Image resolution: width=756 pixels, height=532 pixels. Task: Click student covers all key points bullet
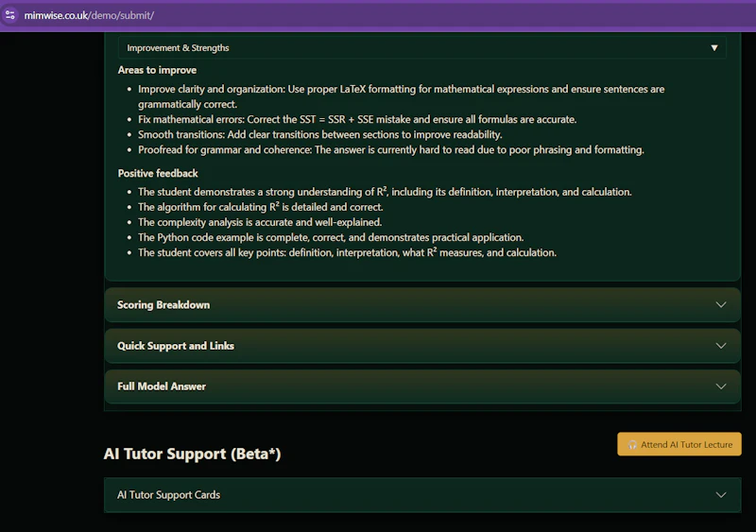coord(347,252)
